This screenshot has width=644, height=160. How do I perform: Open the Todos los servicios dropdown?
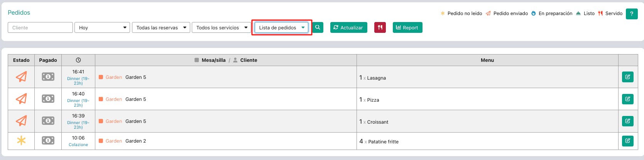pos(221,27)
